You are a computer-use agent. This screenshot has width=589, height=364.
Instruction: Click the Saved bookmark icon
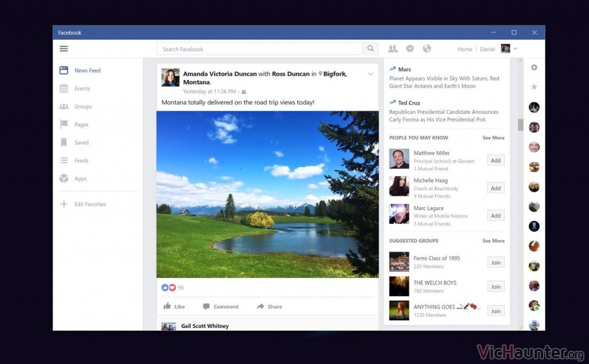click(x=64, y=143)
